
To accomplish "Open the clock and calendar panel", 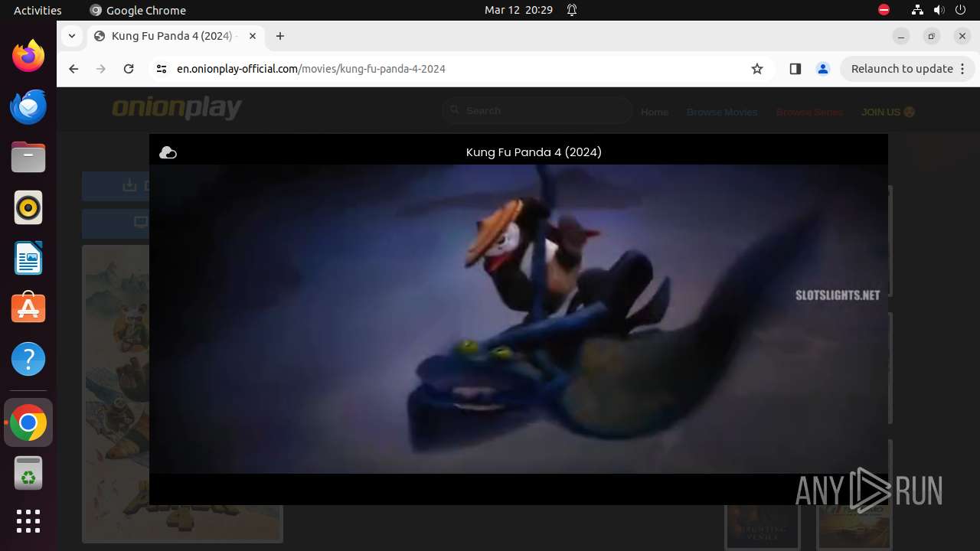I will click(x=518, y=10).
